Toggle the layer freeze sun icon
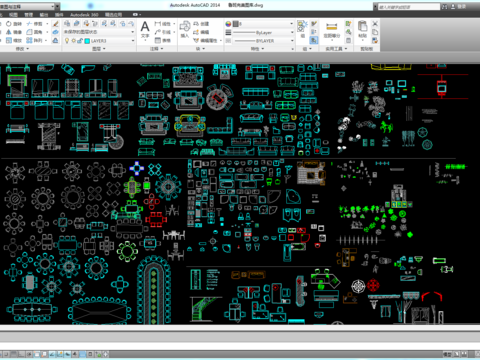 click(73, 41)
